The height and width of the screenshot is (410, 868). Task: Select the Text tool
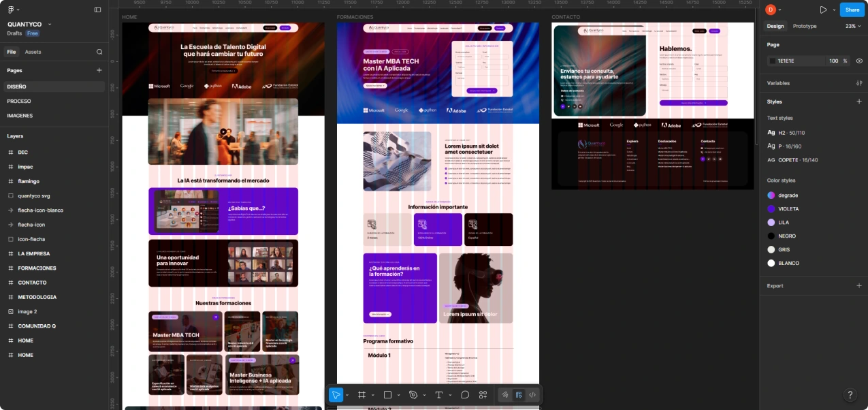pyautogui.click(x=439, y=394)
